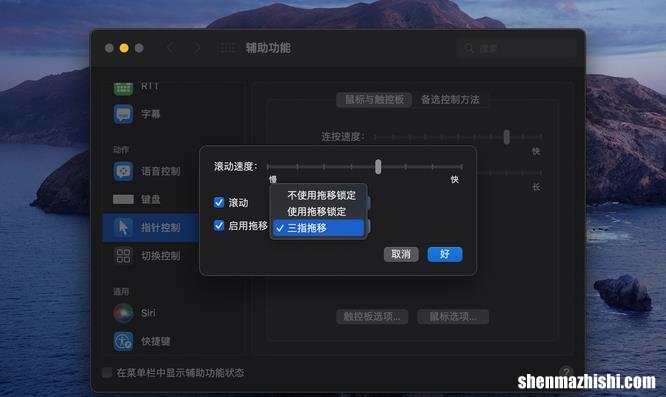Click the 键盘 keyboard sidebar icon

[x=123, y=199]
